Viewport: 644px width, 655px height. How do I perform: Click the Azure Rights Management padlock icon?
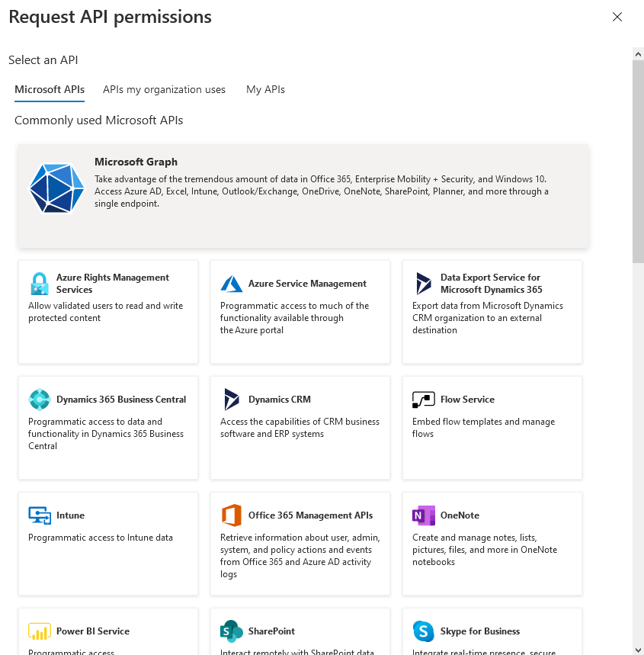(40, 284)
